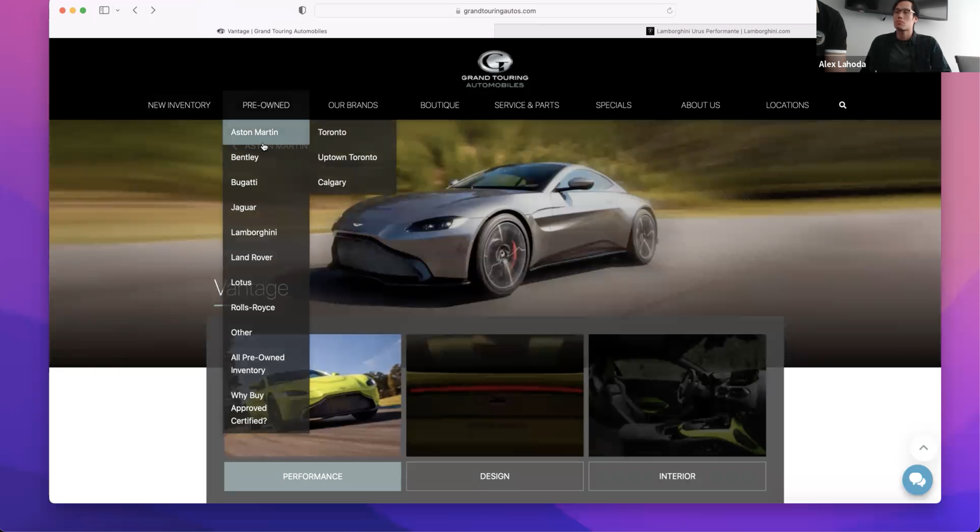Click the site search magnifier icon
Viewport: 980px width, 532px height.
842,105
